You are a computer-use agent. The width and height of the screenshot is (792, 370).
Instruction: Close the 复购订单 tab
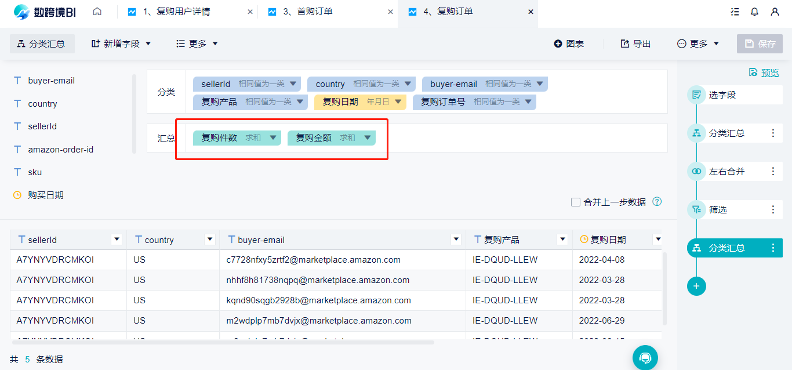pos(530,12)
